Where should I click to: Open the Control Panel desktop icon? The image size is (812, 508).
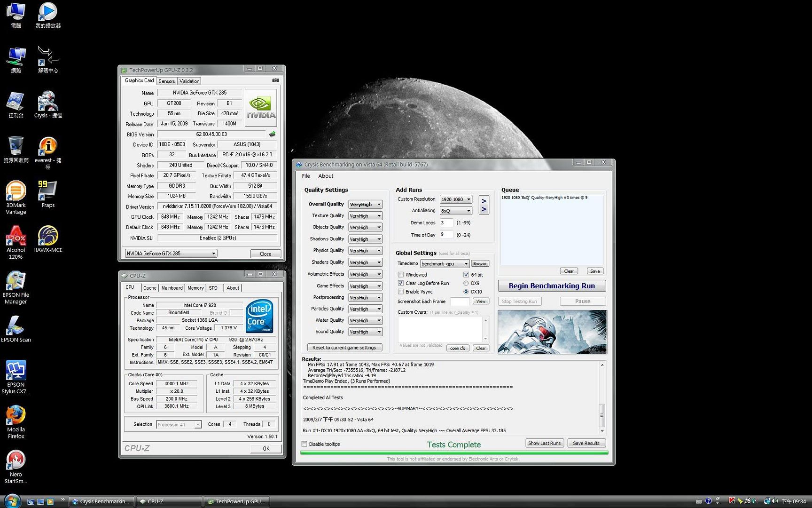tap(16, 105)
